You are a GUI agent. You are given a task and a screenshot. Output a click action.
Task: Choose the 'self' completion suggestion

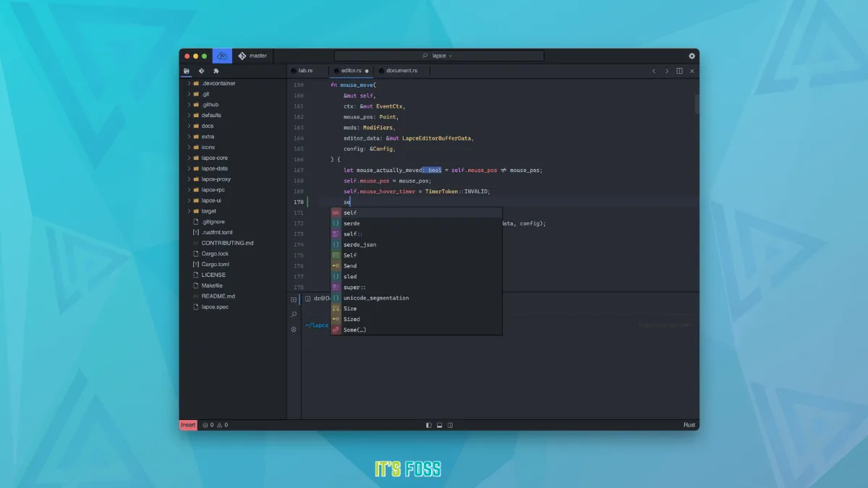coord(416,213)
